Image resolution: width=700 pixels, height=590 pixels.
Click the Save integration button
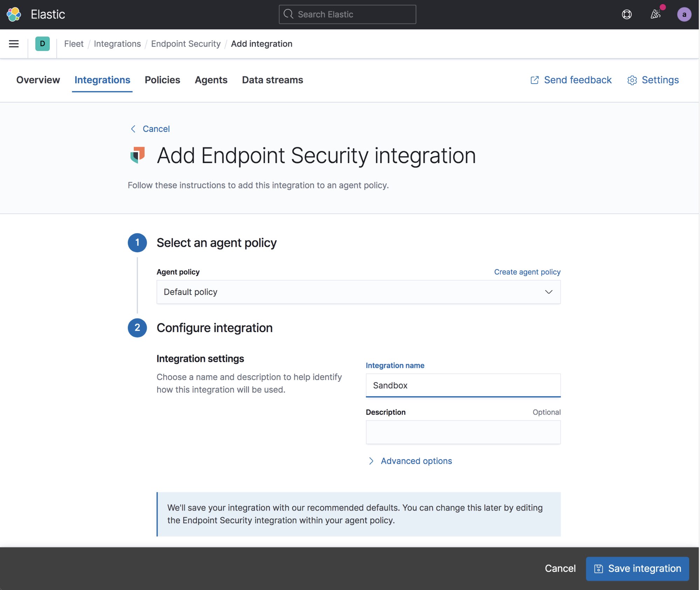click(x=637, y=568)
